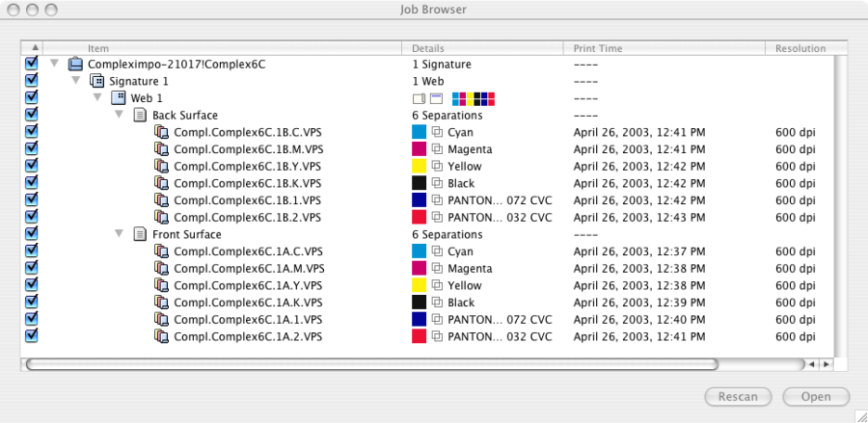Collapse the Front Surface disclosure triangle
Viewport: 868px width, 423px height.
pos(119,234)
